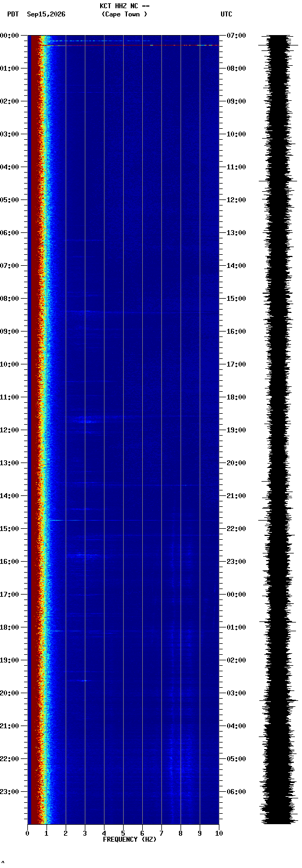Click the UTC time label '08:00'
The image size is (302, 868).
point(236,68)
